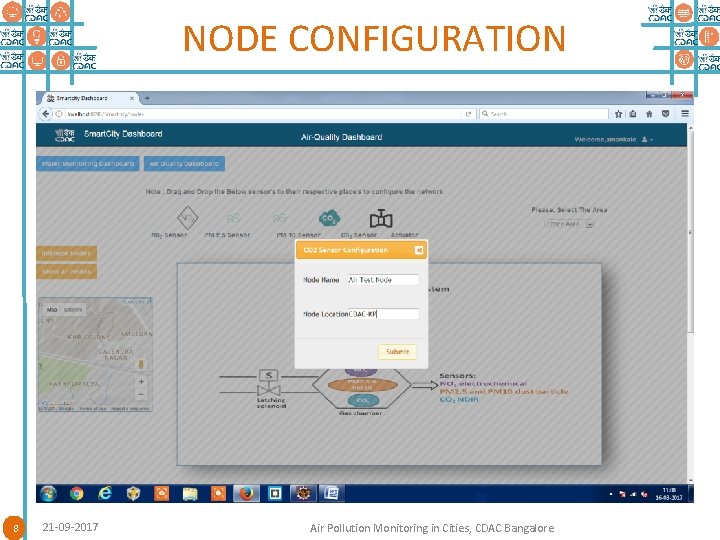The height and width of the screenshot is (540, 720).
Task: Select the NO2 Sensor diamond icon
Action: tap(187, 218)
